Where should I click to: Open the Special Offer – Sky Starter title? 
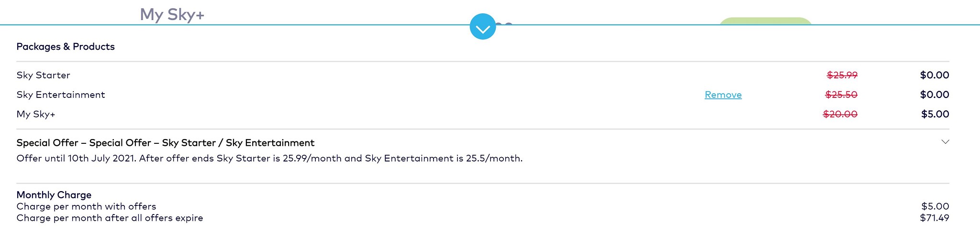coord(166,143)
